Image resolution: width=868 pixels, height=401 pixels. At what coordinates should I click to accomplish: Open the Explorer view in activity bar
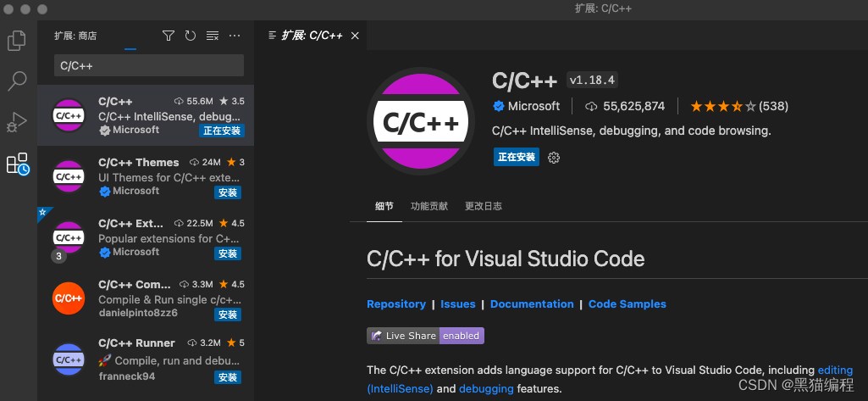click(x=17, y=40)
